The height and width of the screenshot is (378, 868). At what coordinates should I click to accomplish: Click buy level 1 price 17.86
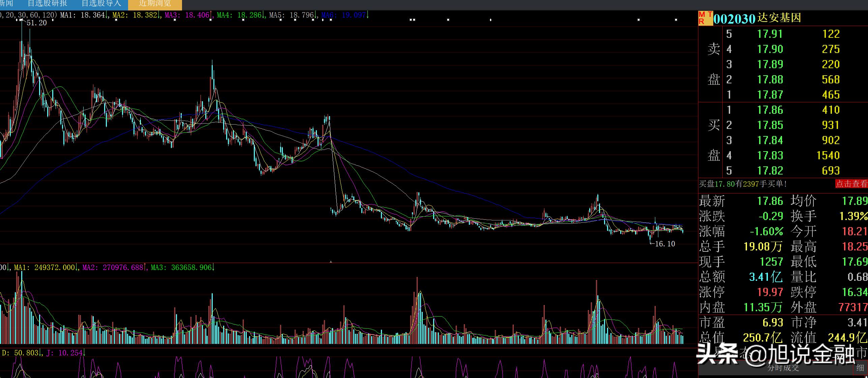click(770, 110)
